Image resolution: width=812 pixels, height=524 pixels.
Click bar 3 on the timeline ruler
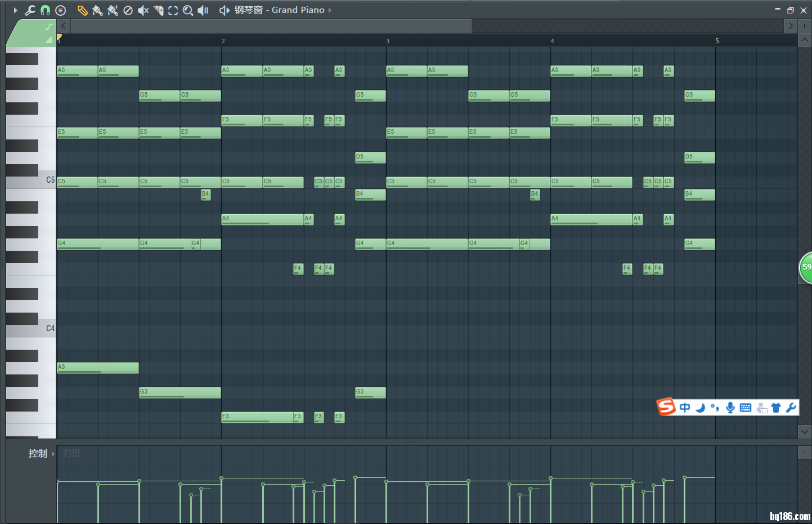point(388,41)
